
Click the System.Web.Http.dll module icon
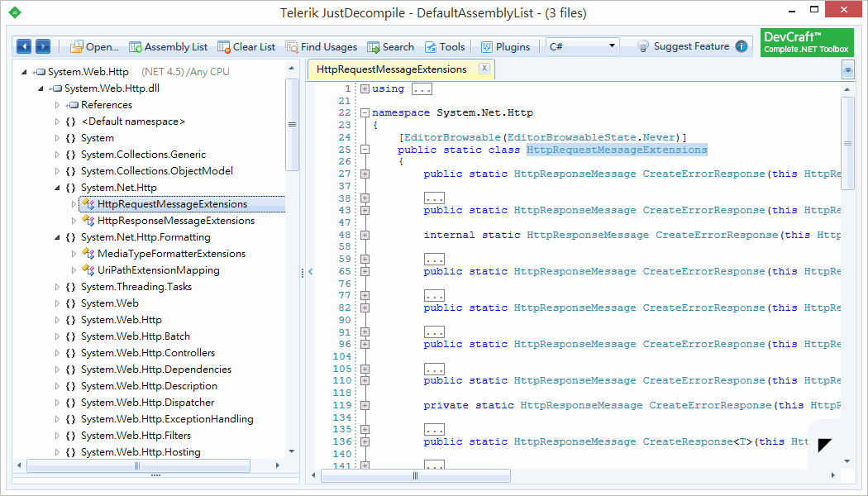(55, 88)
